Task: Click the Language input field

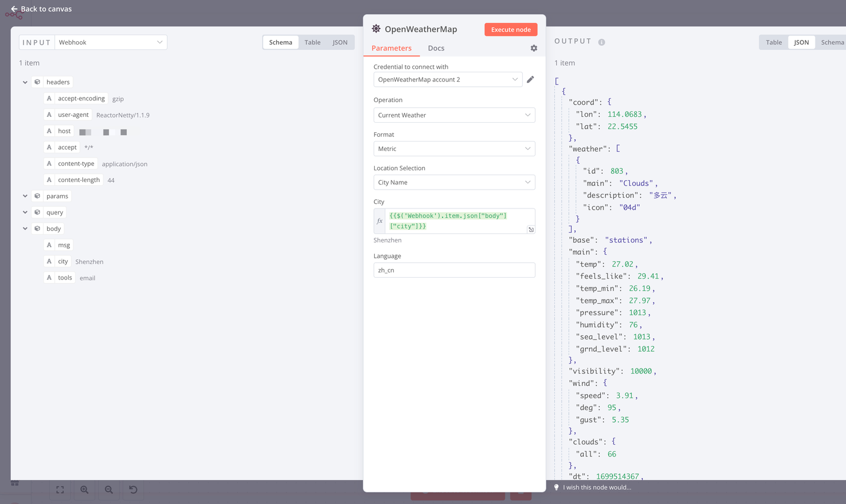Action: click(x=454, y=270)
